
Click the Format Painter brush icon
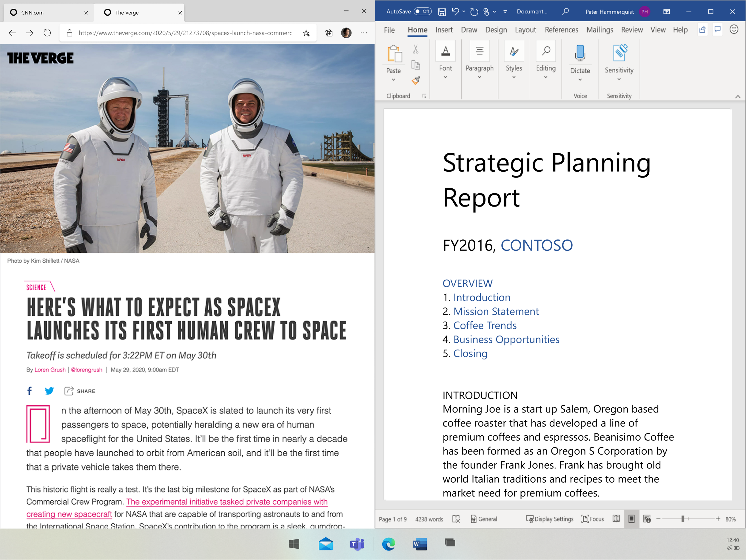click(416, 80)
